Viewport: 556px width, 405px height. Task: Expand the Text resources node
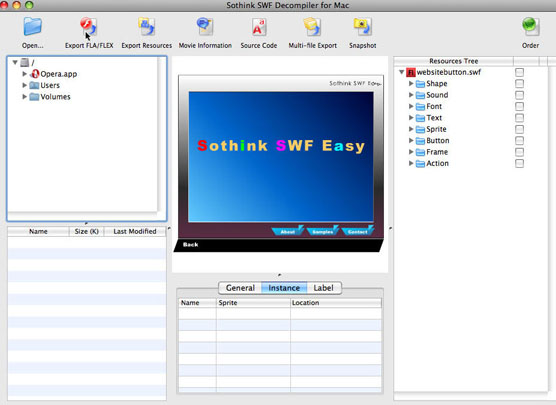point(411,118)
